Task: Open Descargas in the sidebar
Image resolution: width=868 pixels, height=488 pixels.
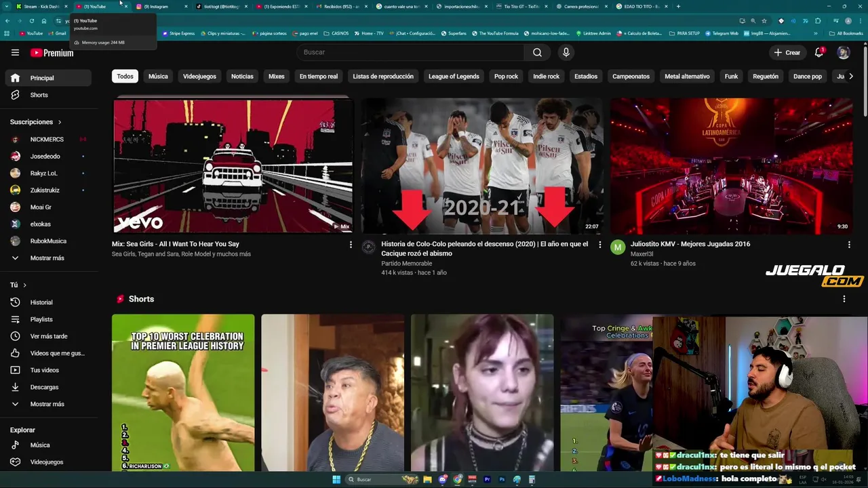Action: (x=46, y=387)
